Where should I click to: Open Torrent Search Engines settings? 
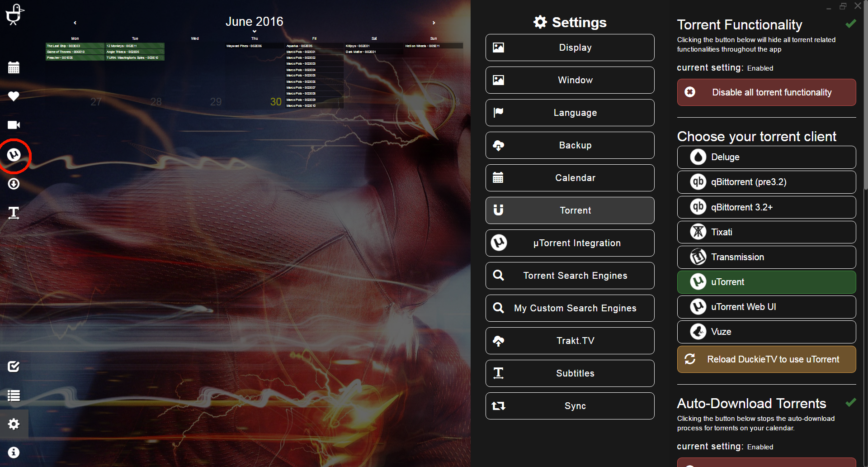(x=570, y=276)
